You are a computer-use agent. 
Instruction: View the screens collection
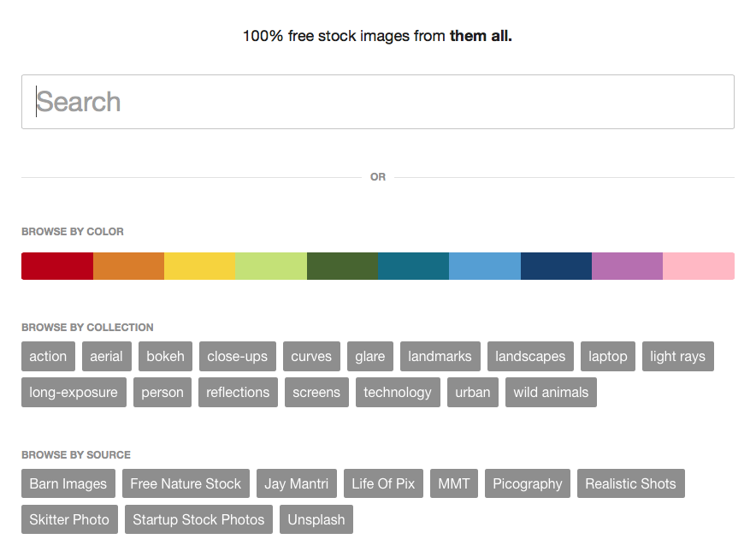click(x=316, y=392)
